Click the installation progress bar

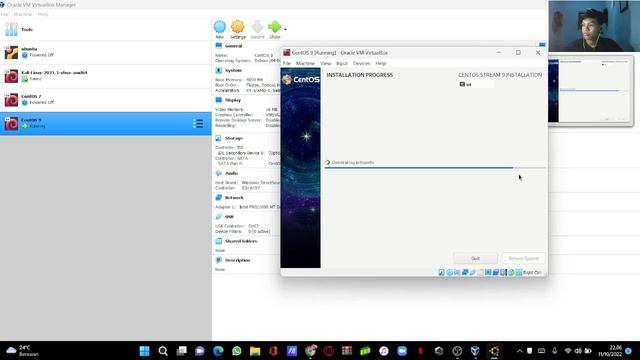[435, 167]
